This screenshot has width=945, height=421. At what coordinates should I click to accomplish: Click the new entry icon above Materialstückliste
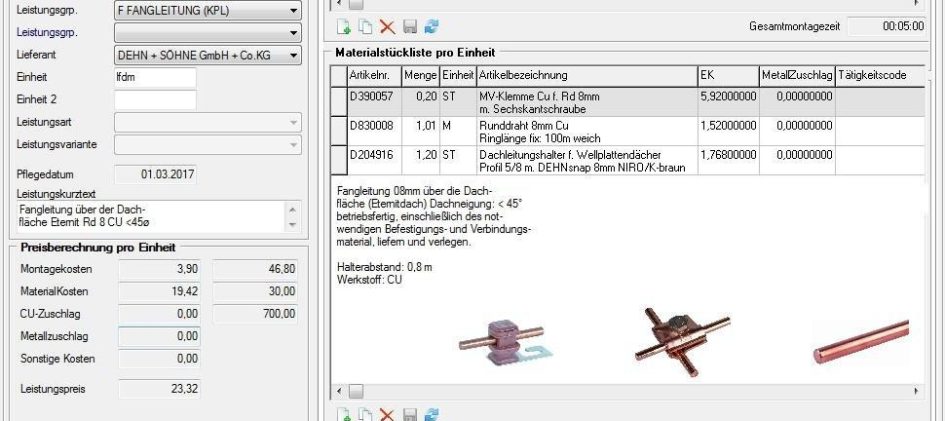point(343,27)
